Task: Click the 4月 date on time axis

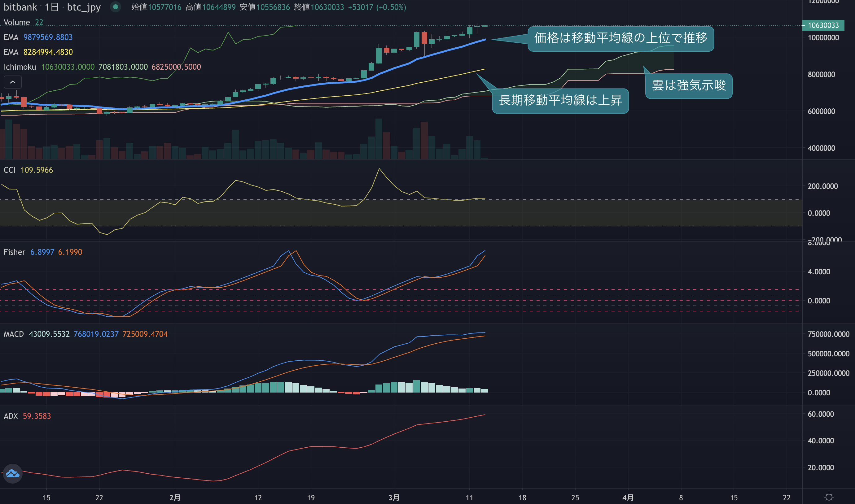Action: (x=628, y=497)
